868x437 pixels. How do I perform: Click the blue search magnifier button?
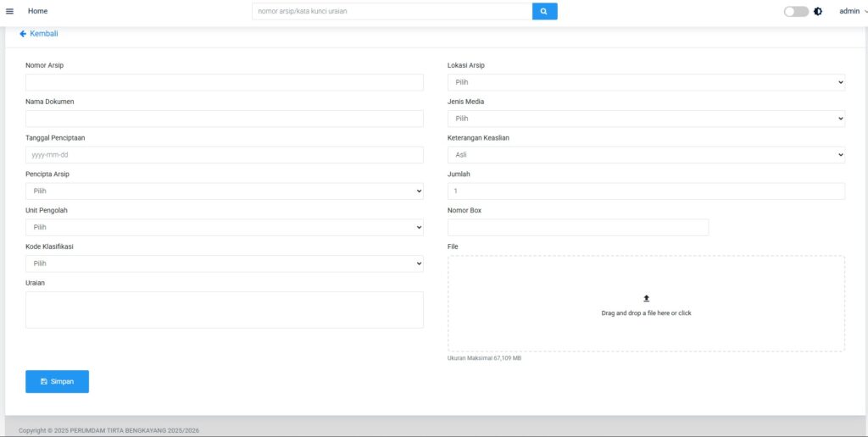[544, 11]
